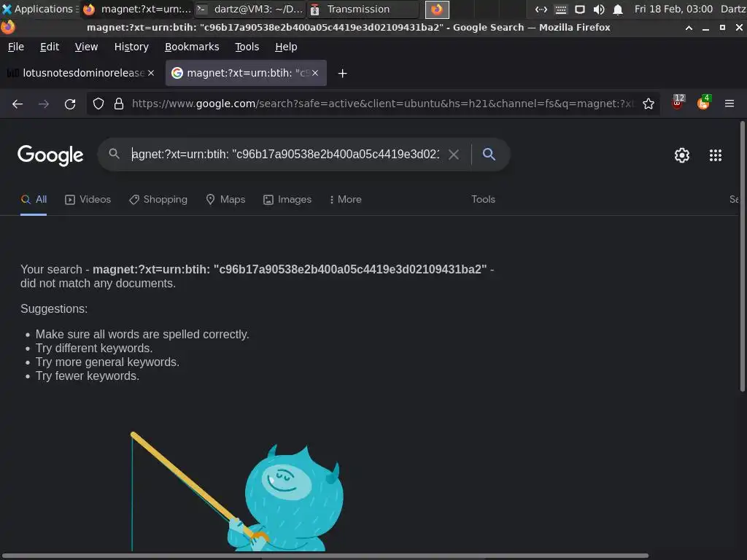This screenshot has height=560, width=747.
Task: Open the red extension icon showing 12
Action: [x=678, y=102]
